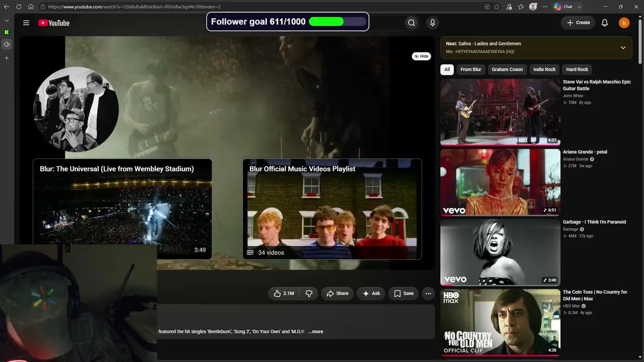
Task: Add a new tab with the plus icon
Action: click(x=7, y=58)
